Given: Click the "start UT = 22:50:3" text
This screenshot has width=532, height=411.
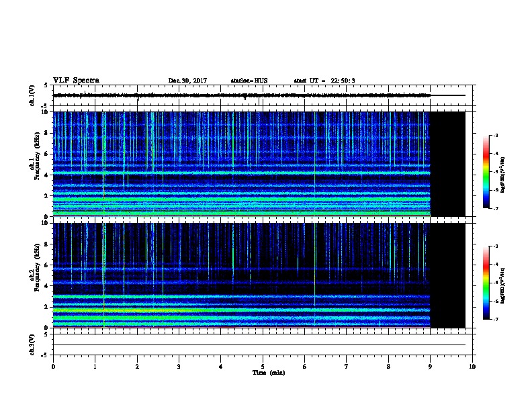Looking at the screenshot, I should tap(324, 81).
